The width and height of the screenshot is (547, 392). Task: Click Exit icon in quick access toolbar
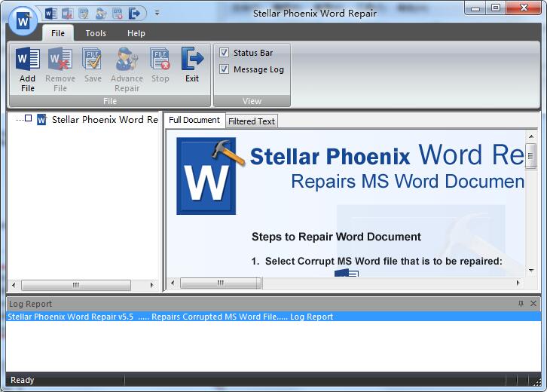[x=134, y=14]
